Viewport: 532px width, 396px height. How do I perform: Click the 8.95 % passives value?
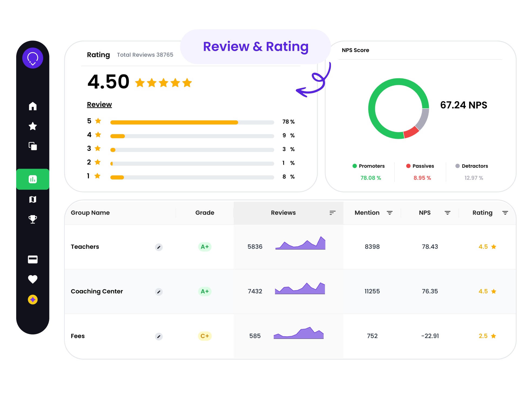422,178
